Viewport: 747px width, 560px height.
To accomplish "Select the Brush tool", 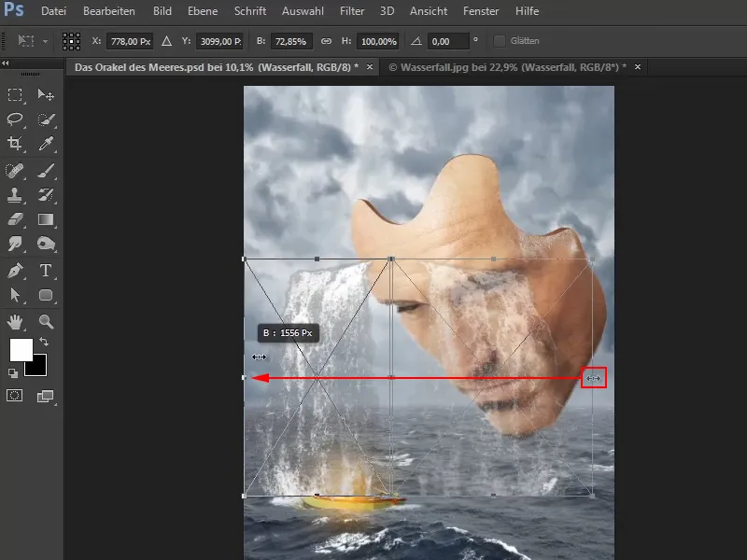I will pyautogui.click(x=46, y=171).
